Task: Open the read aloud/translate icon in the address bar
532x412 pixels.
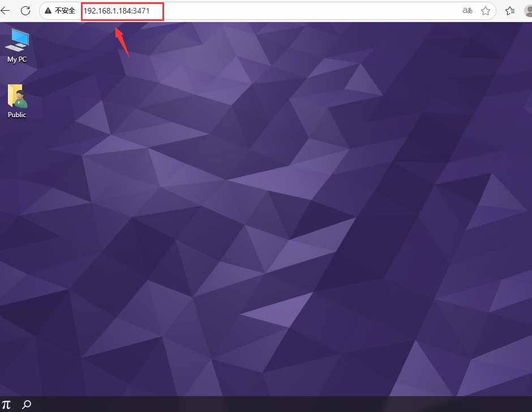Action: [467, 11]
